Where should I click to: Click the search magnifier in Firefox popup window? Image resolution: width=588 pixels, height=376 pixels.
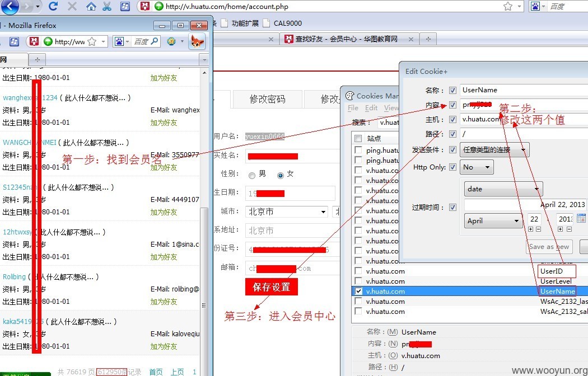coord(155,41)
